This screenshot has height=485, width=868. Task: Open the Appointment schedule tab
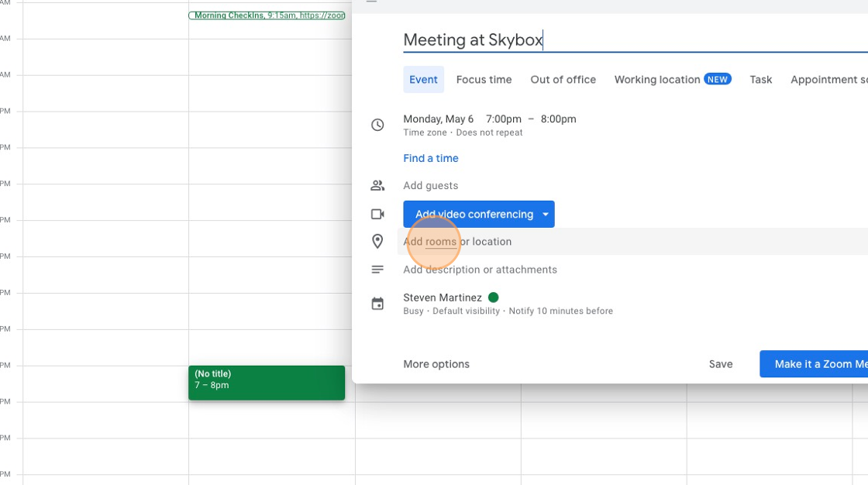[x=829, y=80]
